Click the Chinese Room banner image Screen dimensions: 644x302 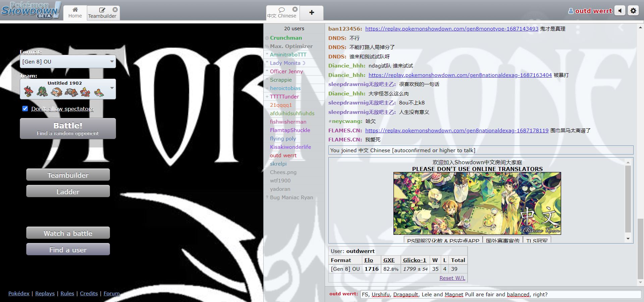point(477,204)
